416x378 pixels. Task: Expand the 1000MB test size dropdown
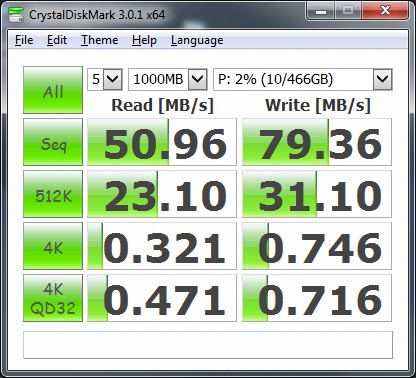click(168, 79)
